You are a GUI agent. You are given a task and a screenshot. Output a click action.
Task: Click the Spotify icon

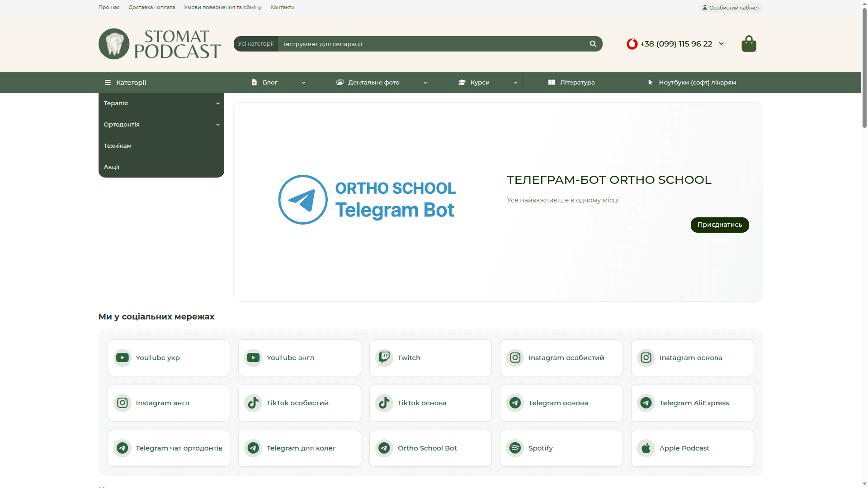pos(515,448)
